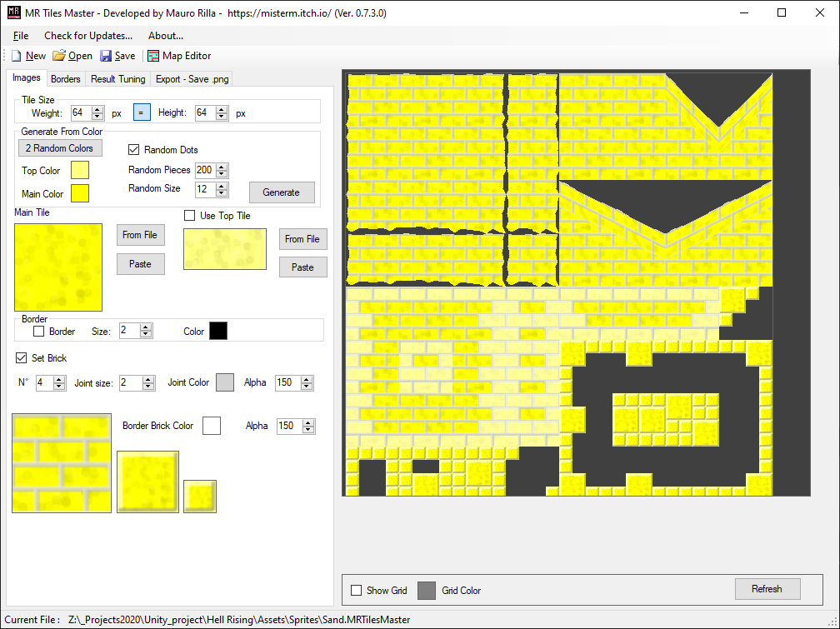Click the Height input field
This screenshot has width=840, height=629.
[x=205, y=112]
